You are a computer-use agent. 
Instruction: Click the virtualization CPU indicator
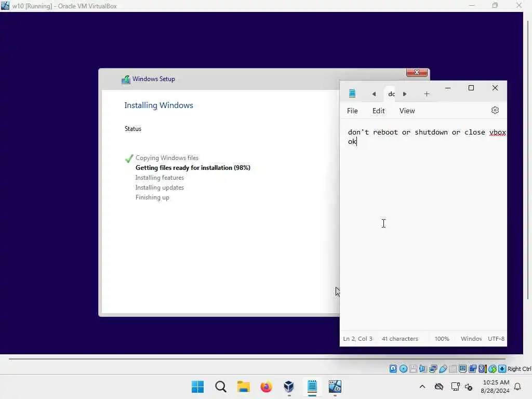tap(483, 369)
